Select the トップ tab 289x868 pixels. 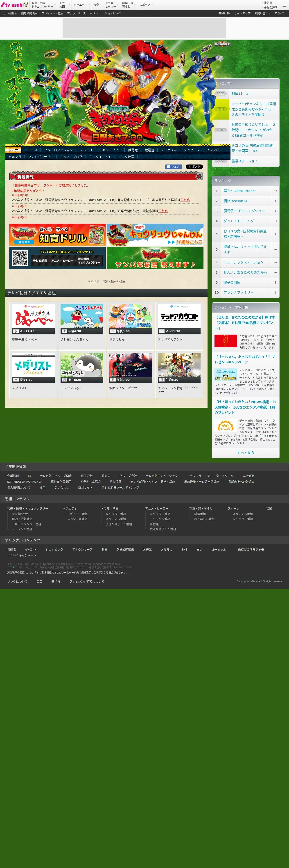[14, 150]
